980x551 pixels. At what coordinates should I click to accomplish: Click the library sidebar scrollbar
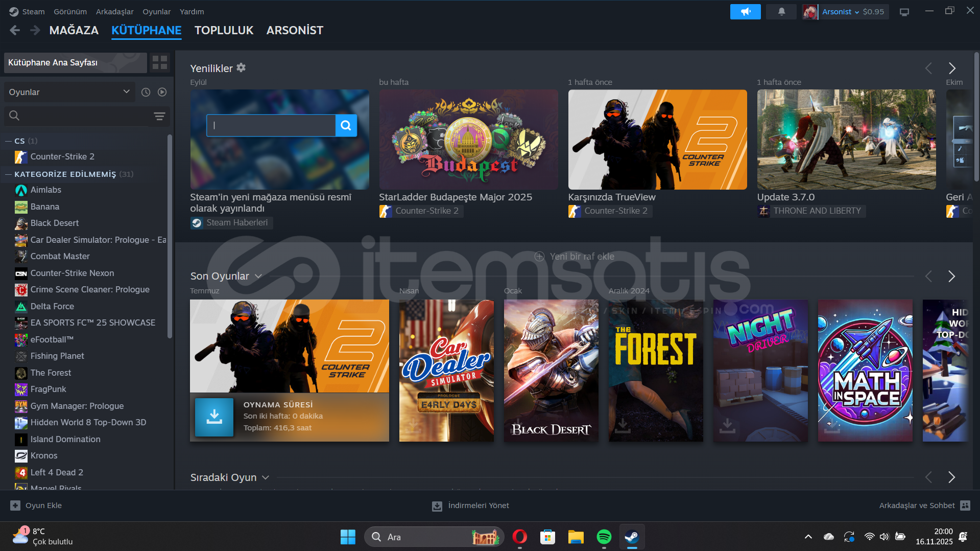coord(170,235)
